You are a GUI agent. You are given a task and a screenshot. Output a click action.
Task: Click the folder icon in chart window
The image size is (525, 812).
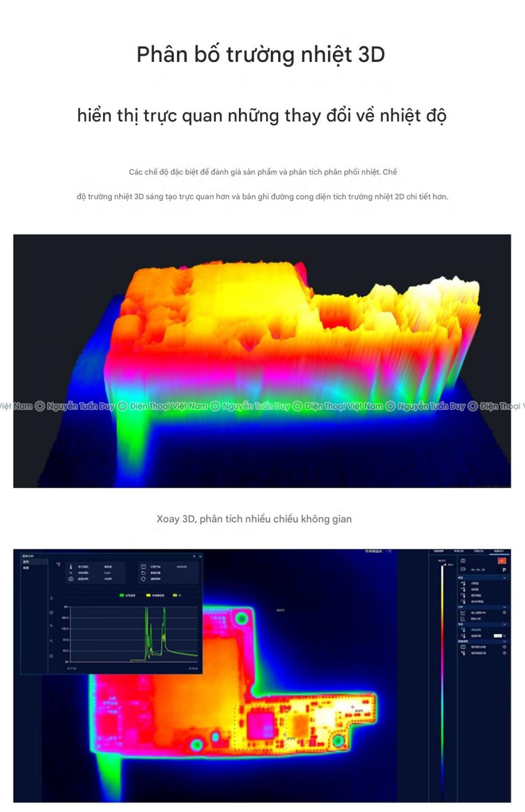[x=143, y=573]
